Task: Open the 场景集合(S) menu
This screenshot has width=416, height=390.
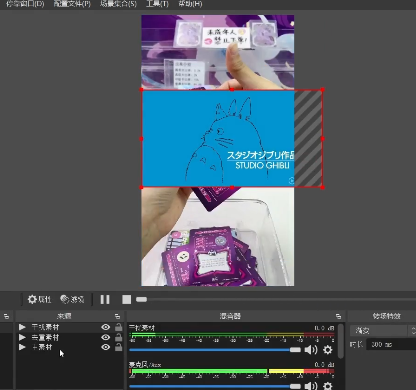Action: (x=118, y=4)
